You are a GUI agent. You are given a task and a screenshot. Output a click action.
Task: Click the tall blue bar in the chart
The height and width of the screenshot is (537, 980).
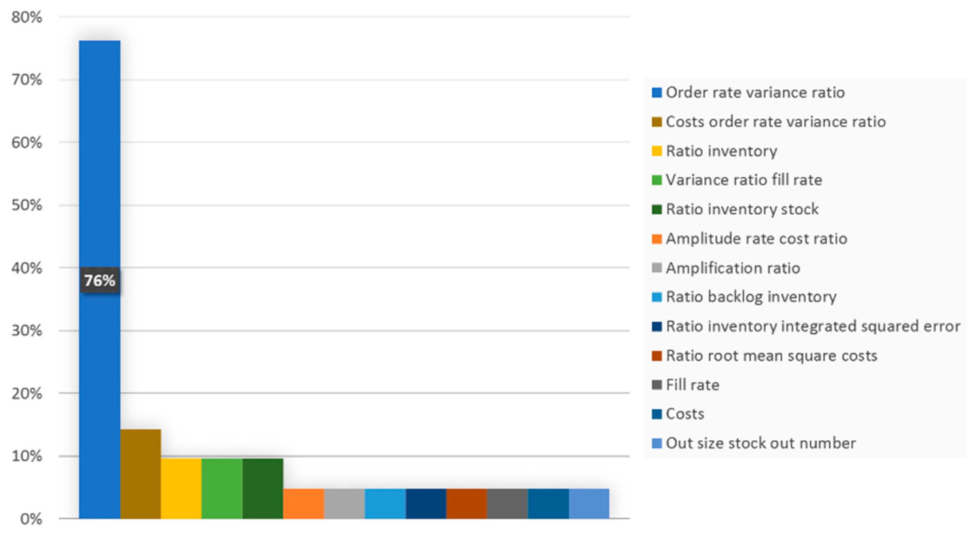tap(100, 160)
